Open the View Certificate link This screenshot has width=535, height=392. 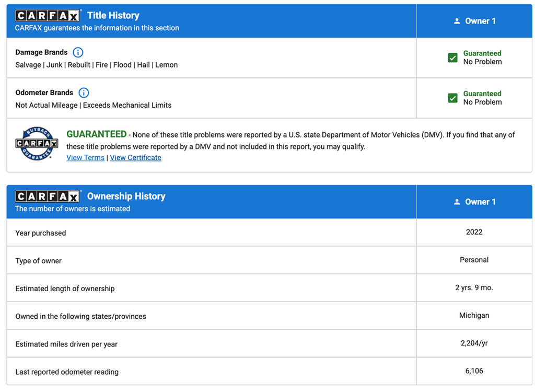coord(135,157)
